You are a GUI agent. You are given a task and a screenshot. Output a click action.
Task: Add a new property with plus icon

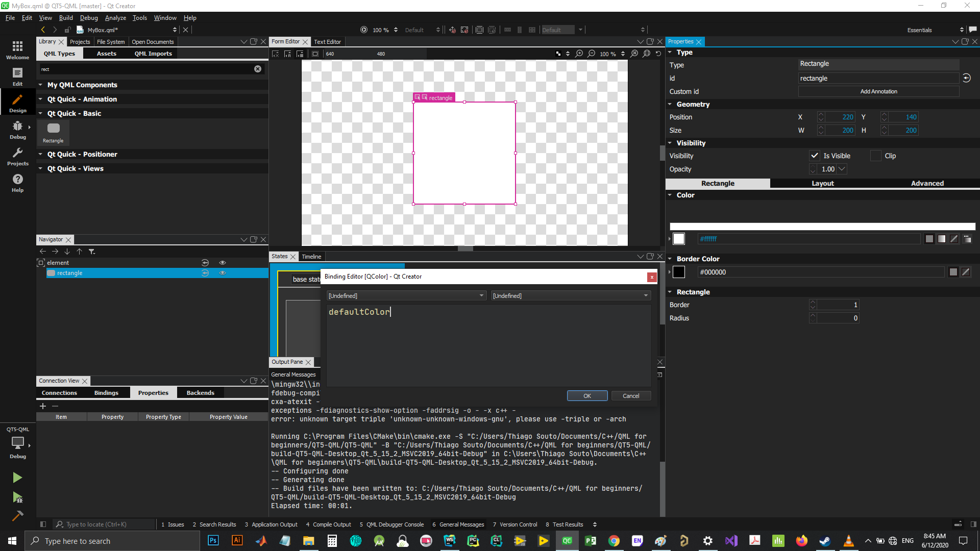tap(43, 406)
